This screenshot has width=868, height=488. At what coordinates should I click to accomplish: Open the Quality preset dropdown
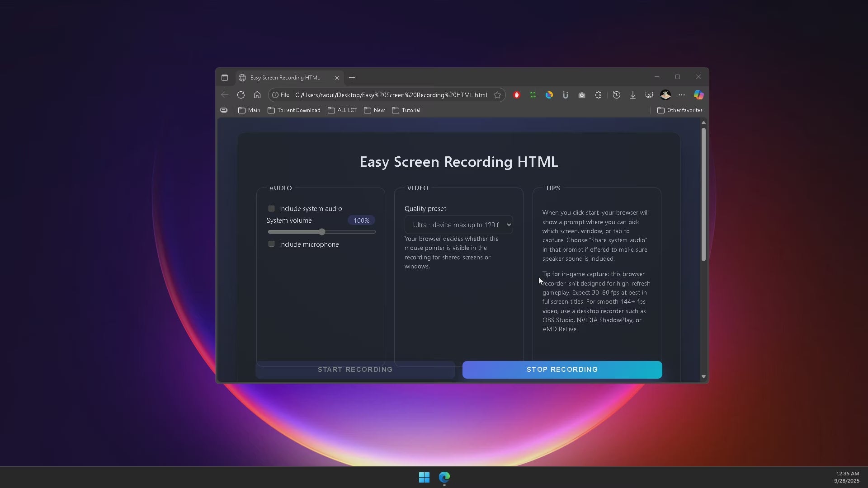click(x=458, y=225)
